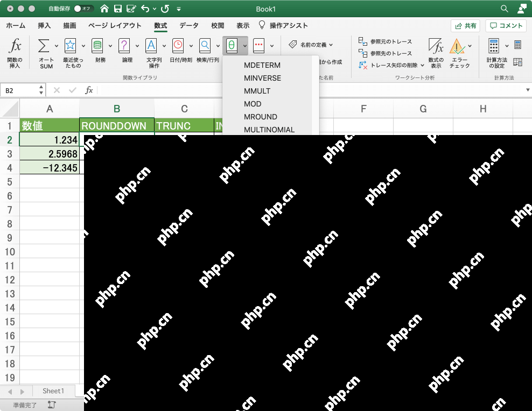Image resolution: width=532 pixels, height=411 pixels.
Task: Open the Undo history dropdown arrow
Action: click(x=155, y=9)
